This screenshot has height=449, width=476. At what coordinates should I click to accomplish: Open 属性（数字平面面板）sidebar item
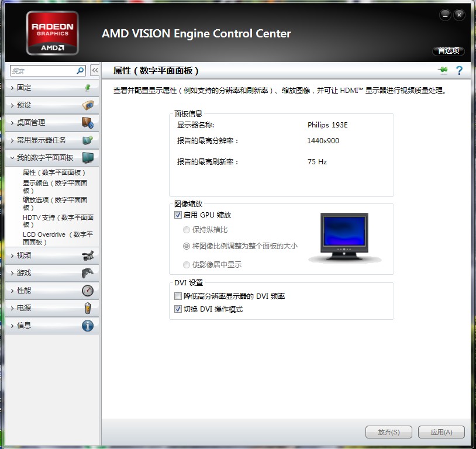(54, 172)
